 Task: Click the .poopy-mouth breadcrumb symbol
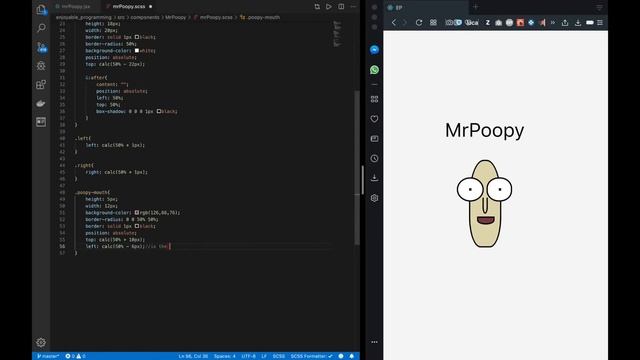[x=260, y=18]
